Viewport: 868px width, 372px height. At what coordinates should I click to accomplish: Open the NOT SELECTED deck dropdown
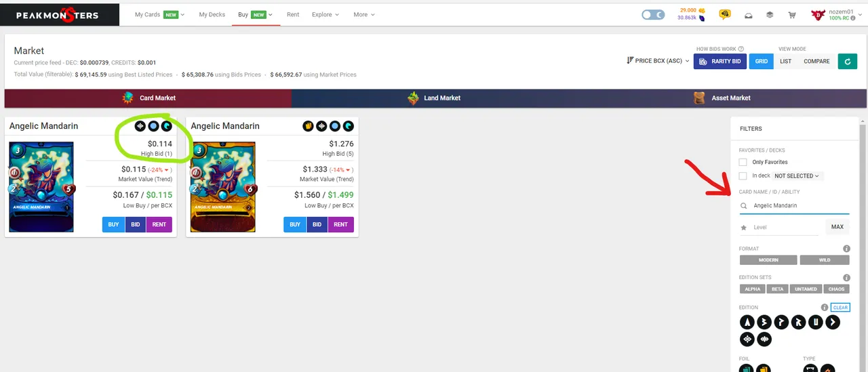tap(797, 175)
